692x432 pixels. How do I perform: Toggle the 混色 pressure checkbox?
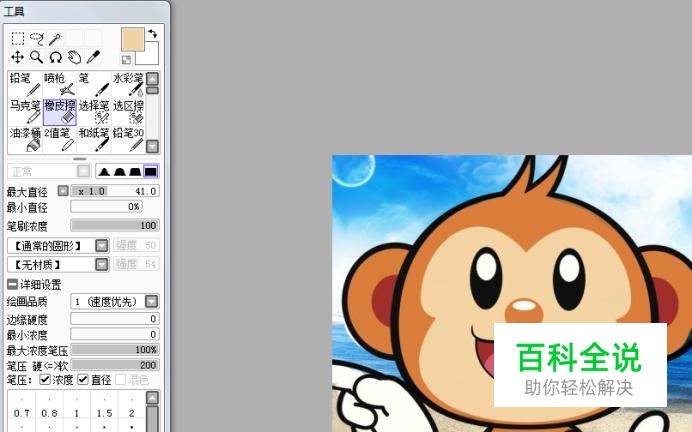[x=120, y=379]
